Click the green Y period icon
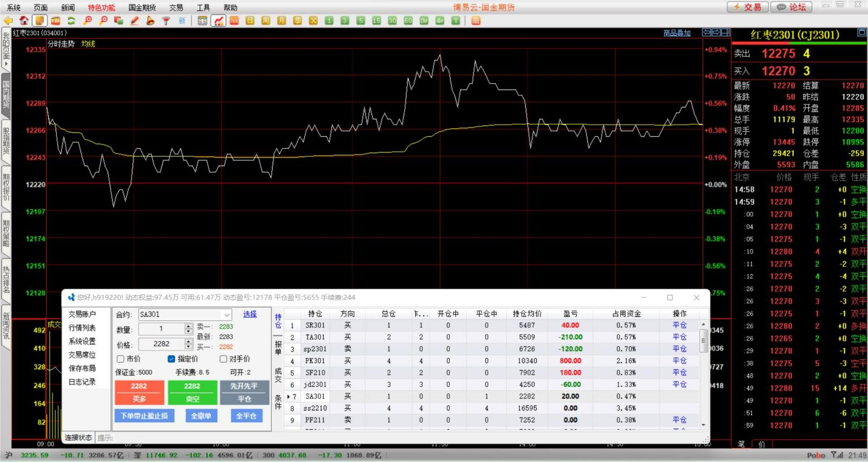This screenshot has width=868, height=462. pos(455,21)
